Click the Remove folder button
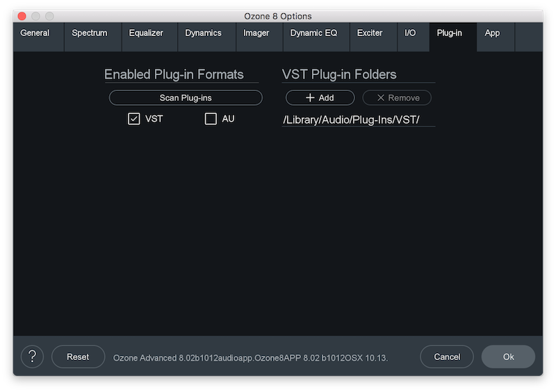This screenshot has height=392, width=556. point(397,97)
